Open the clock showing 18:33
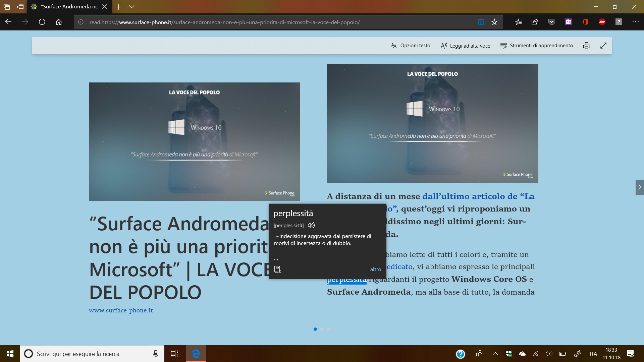Viewport: 644px width, 362px height. (611, 354)
